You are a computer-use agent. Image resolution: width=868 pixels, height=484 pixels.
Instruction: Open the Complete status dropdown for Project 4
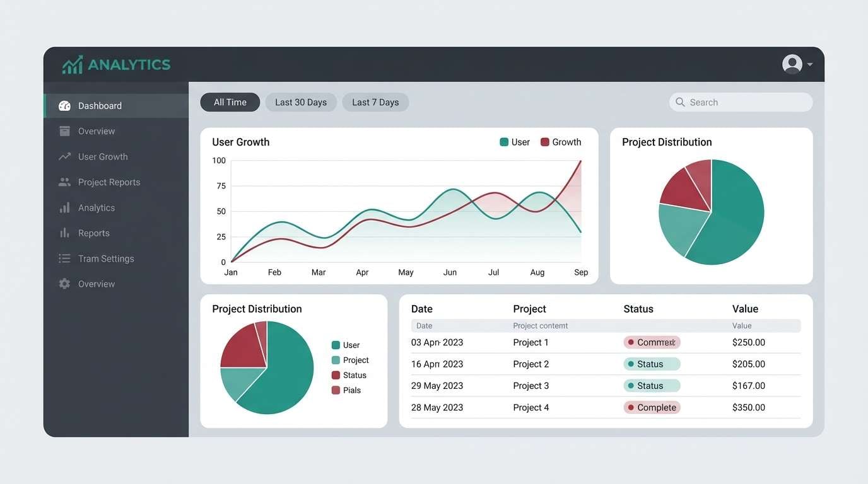[652, 407]
